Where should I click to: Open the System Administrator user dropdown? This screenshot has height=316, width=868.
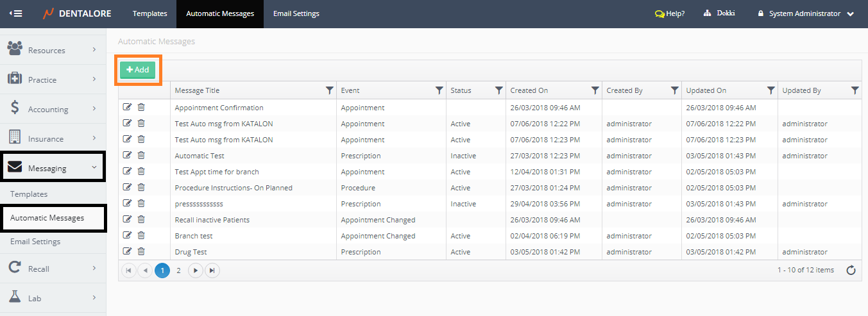(806, 13)
